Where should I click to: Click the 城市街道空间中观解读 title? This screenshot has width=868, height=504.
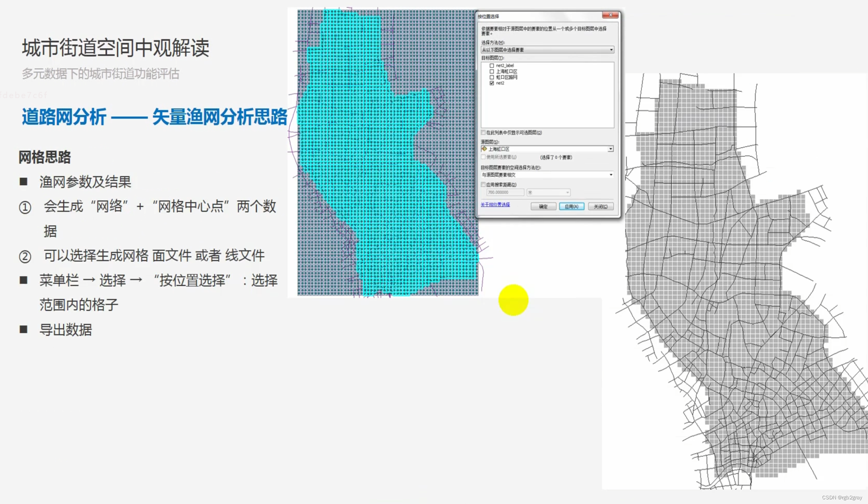click(x=116, y=48)
